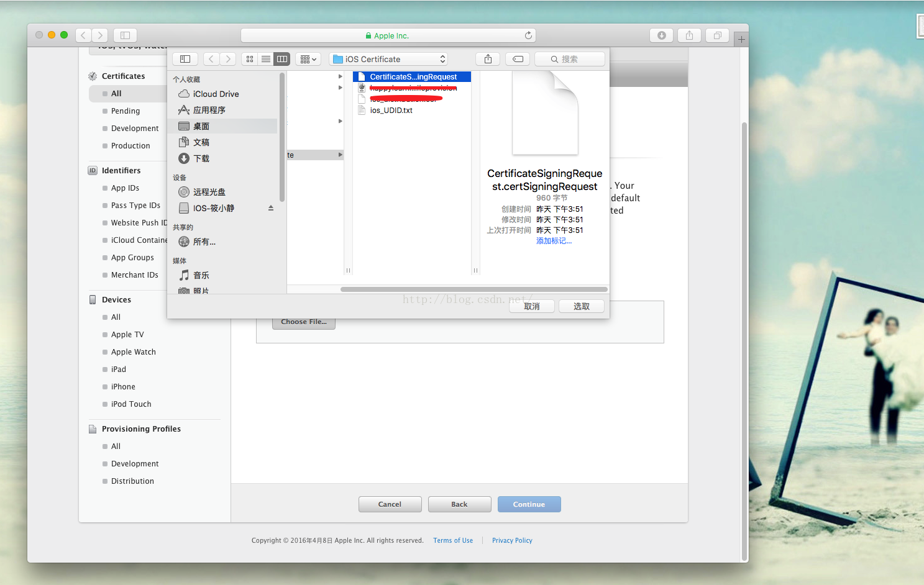This screenshot has height=585, width=924.
Task: Open iOS Certificate folder path dropdown
Action: click(x=389, y=59)
